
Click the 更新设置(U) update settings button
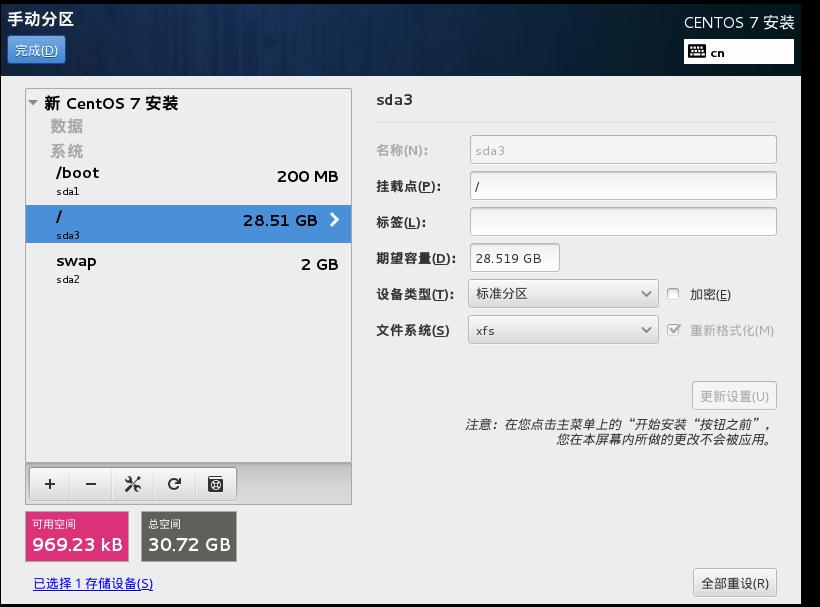click(x=734, y=396)
